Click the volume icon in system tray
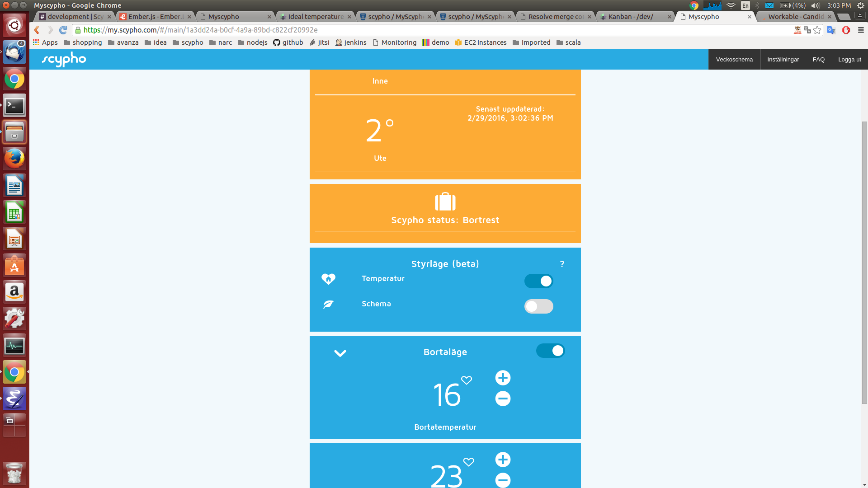 tap(815, 5)
